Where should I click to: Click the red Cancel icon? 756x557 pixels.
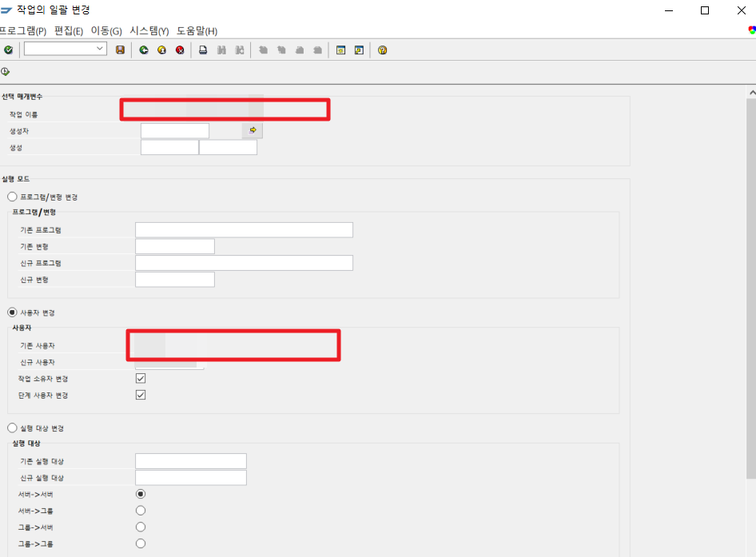[180, 50]
